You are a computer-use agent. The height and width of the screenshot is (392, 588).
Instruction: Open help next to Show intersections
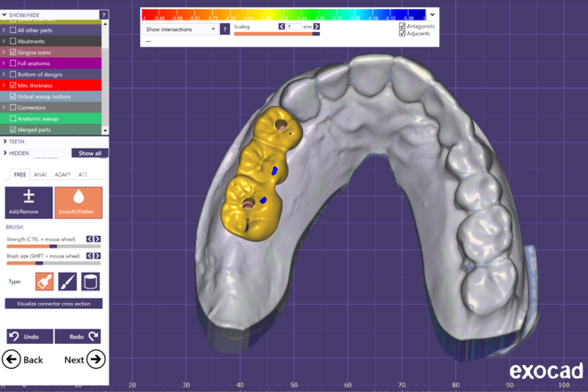pyautogui.click(x=225, y=29)
